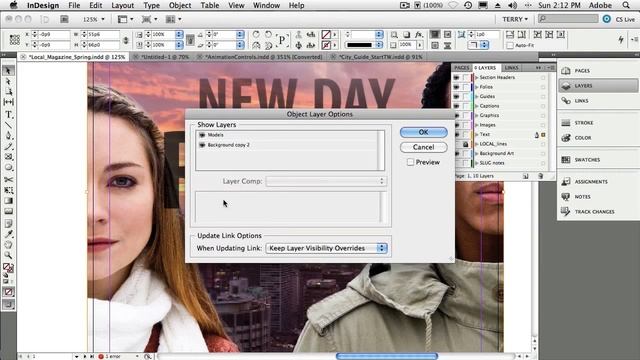This screenshot has width=640, height=360.
Task: Open the 125% zoom level dropdown
Action: coord(94,19)
